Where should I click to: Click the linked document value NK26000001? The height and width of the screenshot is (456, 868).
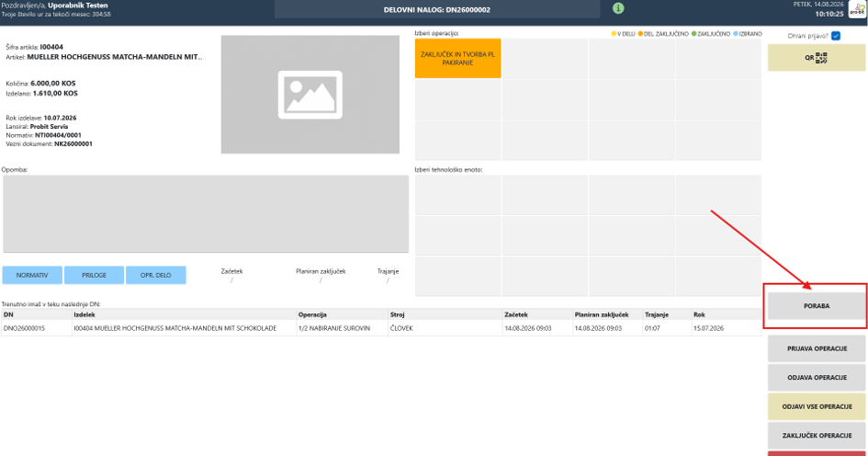[73, 144]
